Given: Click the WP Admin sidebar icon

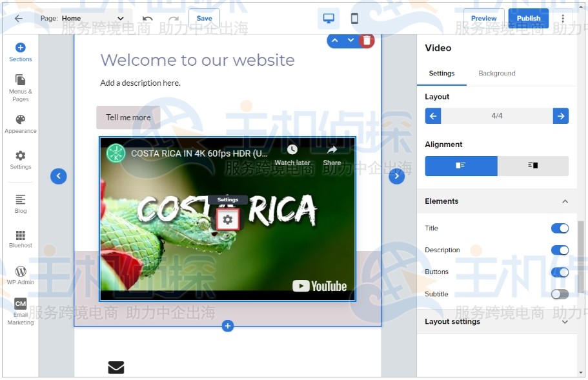Looking at the screenshot, I should tap(21, 275).
